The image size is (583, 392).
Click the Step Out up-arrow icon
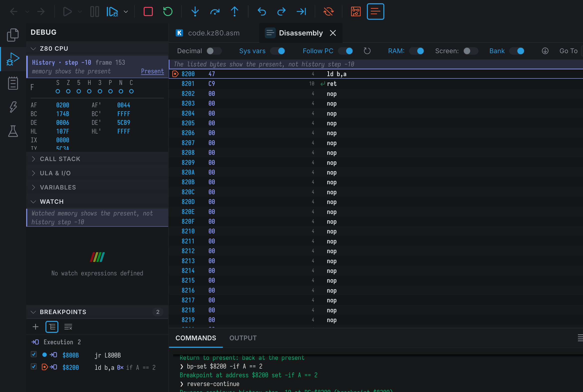(234, 11)
